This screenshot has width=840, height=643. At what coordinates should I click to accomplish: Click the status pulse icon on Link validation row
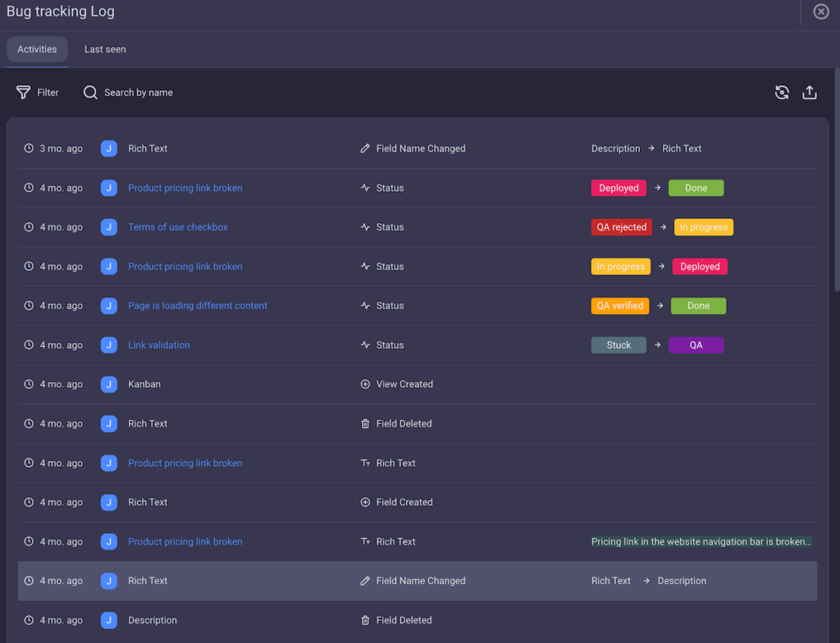tap(364, 344)
